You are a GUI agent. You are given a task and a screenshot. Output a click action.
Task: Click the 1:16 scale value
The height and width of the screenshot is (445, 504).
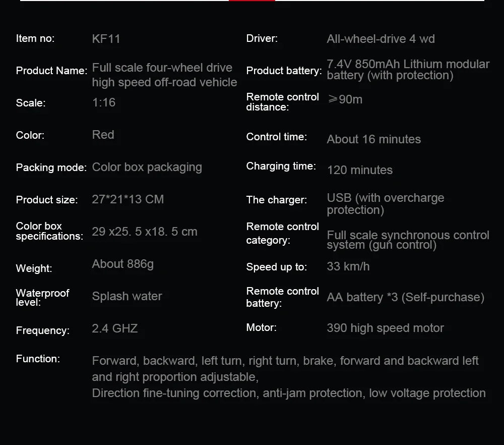pos(104,102)
